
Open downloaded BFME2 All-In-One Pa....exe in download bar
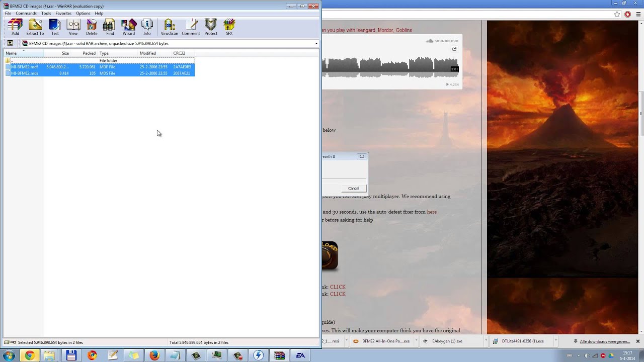click(381, 341)
